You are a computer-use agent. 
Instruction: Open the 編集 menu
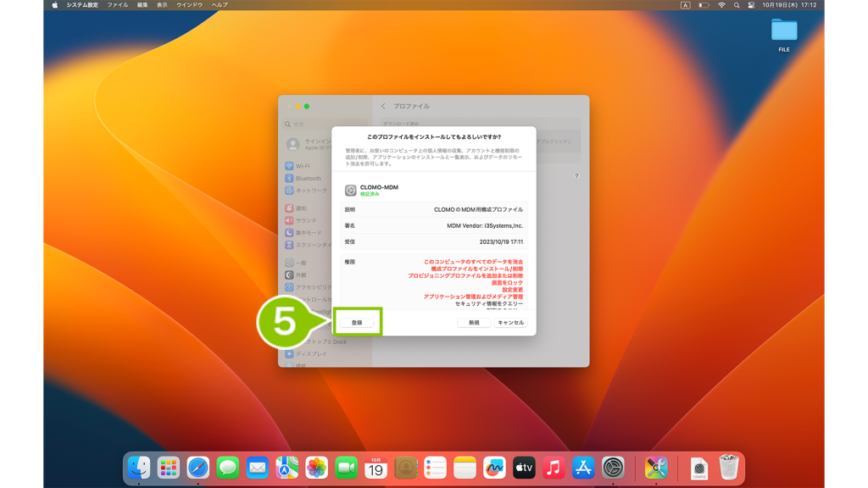coord(142,5)
